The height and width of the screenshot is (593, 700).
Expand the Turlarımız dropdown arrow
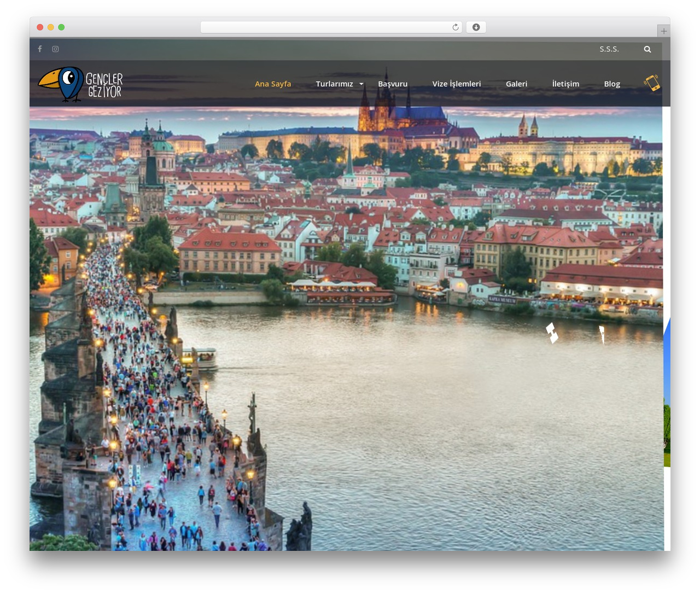click(361, 84)
